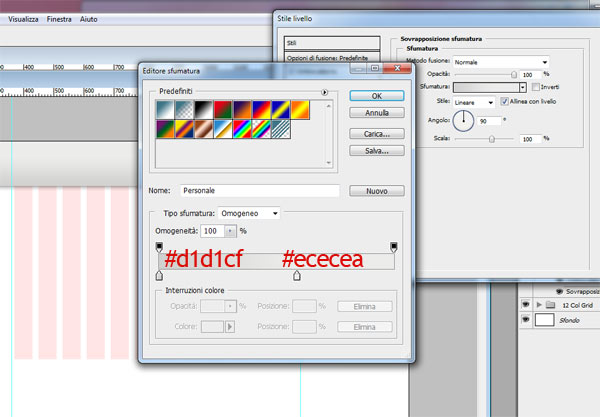Pick the blue-red-yellow gradient preset
The width and height of the screenshot is (600, 417).
(261, 110)
